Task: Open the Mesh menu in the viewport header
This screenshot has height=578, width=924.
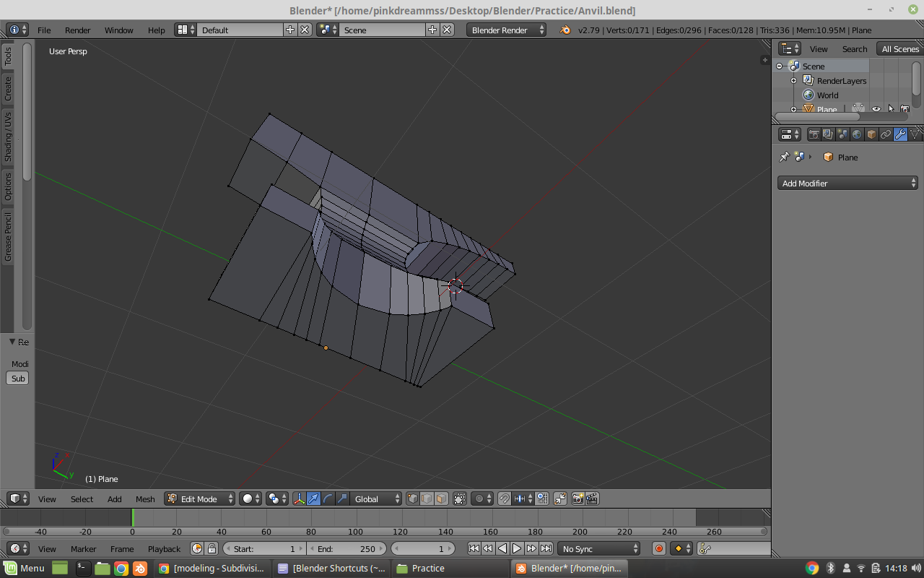Action: (x=145, y=499)
